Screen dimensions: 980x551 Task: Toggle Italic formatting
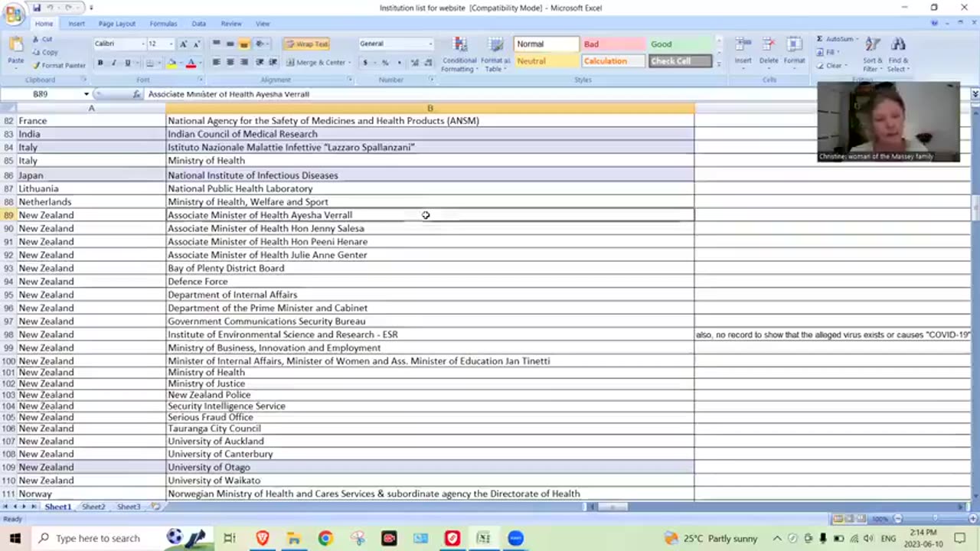point(113,63)
